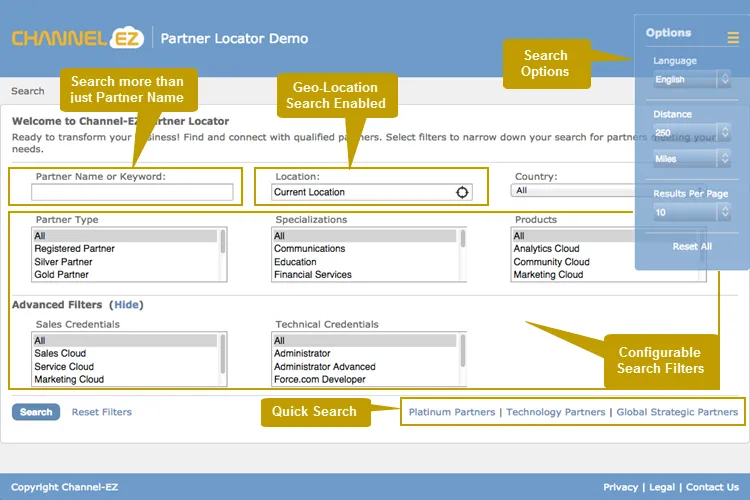The width and height of the screenshot is (750, 500).
Task: Select Force.com Developer credential
Action: 364,379
